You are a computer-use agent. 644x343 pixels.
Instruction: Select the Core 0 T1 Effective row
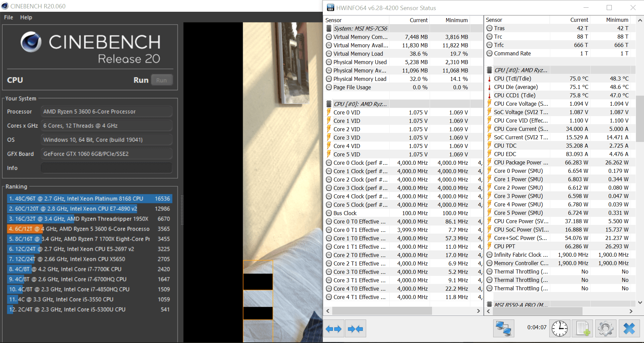click(x=403, y=230)
